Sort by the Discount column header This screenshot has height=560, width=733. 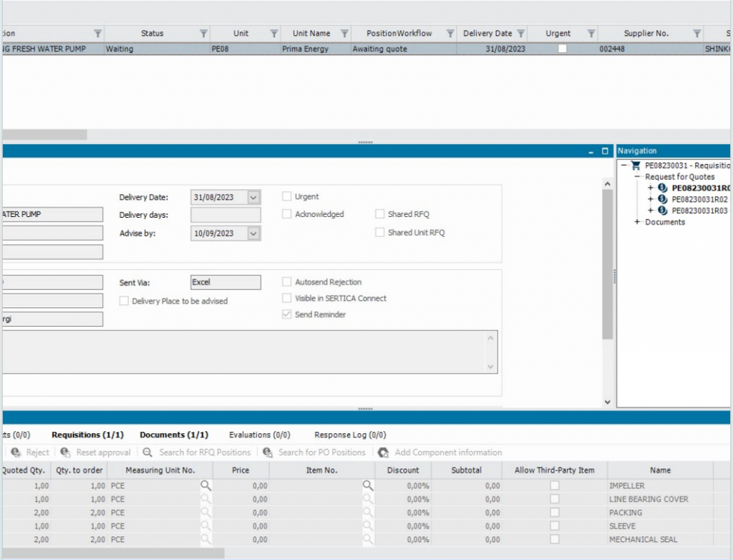coord(403,470)
